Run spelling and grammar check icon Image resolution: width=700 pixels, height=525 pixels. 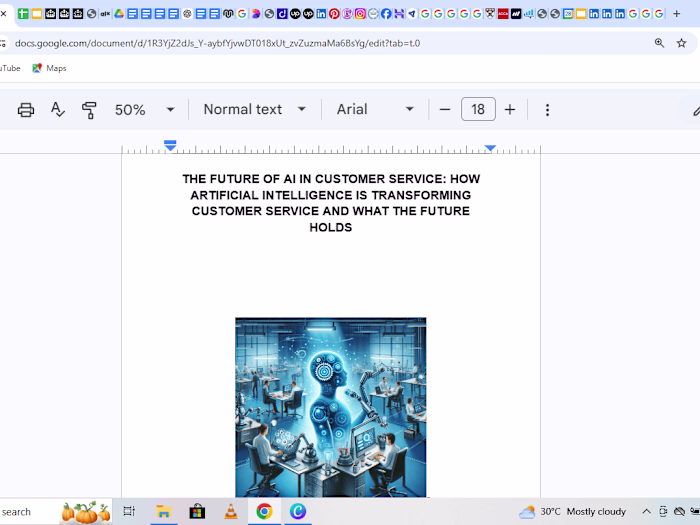pos(58,109)
